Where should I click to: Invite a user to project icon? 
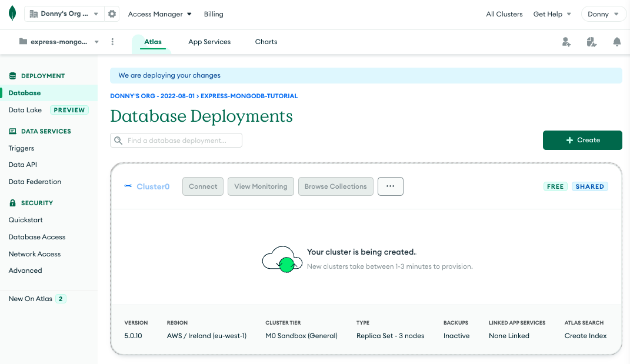click(566, 42)
